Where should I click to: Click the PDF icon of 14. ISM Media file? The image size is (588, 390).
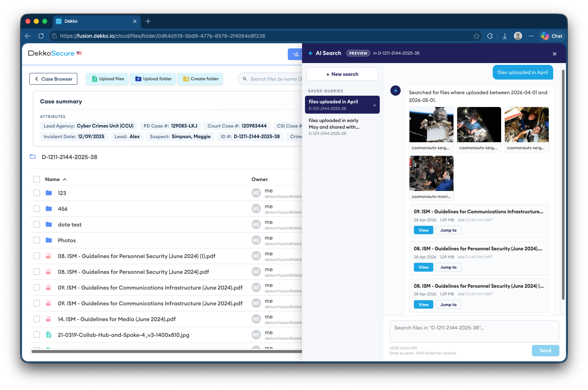(x=48, y=319)
